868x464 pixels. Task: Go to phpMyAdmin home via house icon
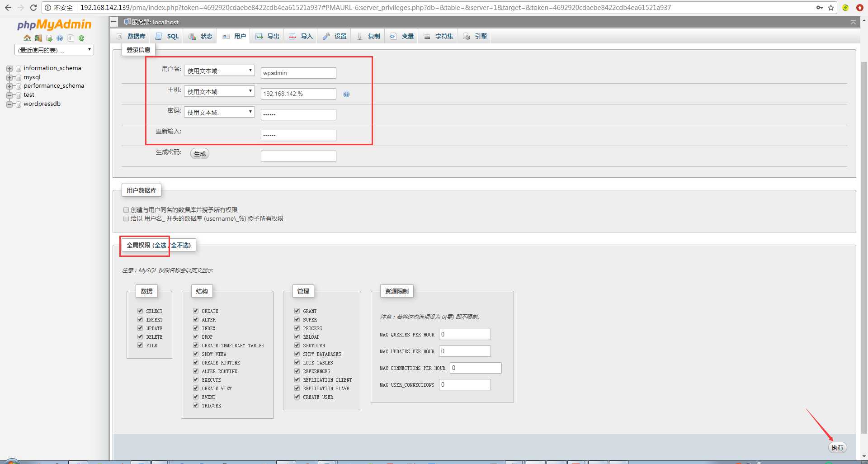[x=27, y=38]
